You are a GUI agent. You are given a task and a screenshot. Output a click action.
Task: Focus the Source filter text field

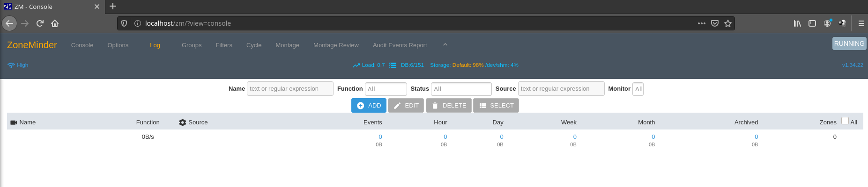pos(561,89)
